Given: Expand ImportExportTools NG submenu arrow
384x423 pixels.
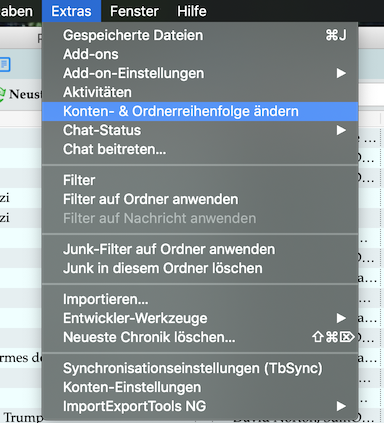Looking at the screenshot, I should coord(341,406).
